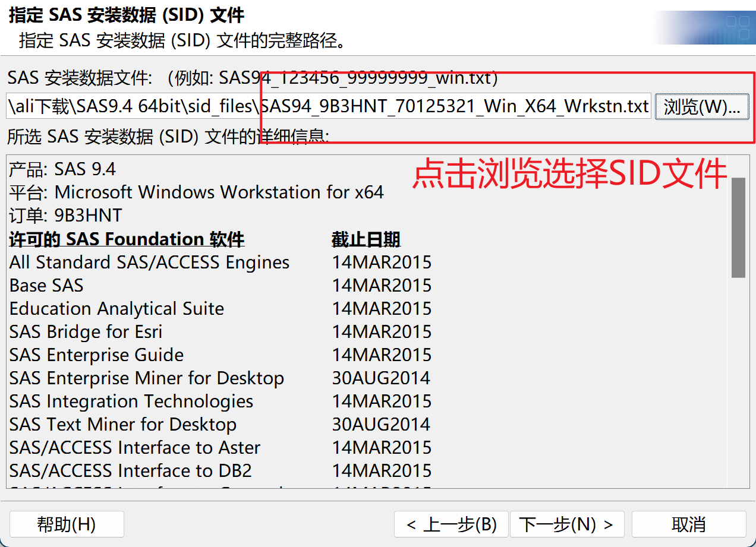Viewport: 756px width, 547px height.
Task: Go back with < 上一步(B) button
Action: [x=451, y=524]
